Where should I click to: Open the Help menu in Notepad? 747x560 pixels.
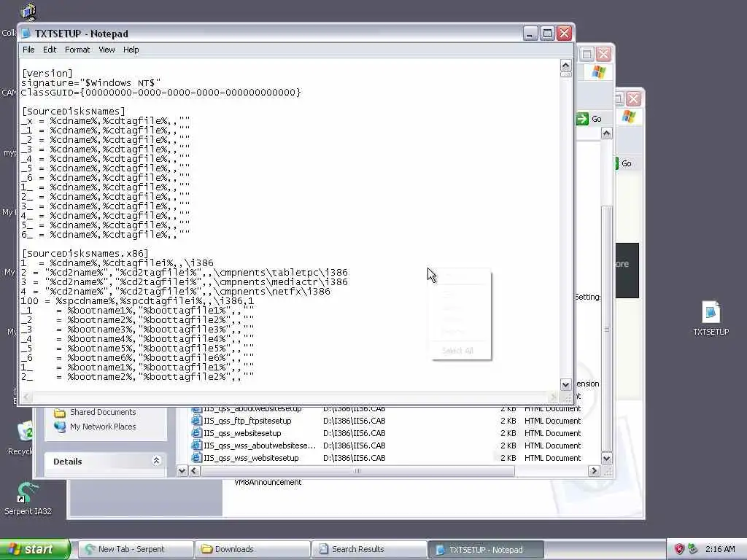coord(131,50)
